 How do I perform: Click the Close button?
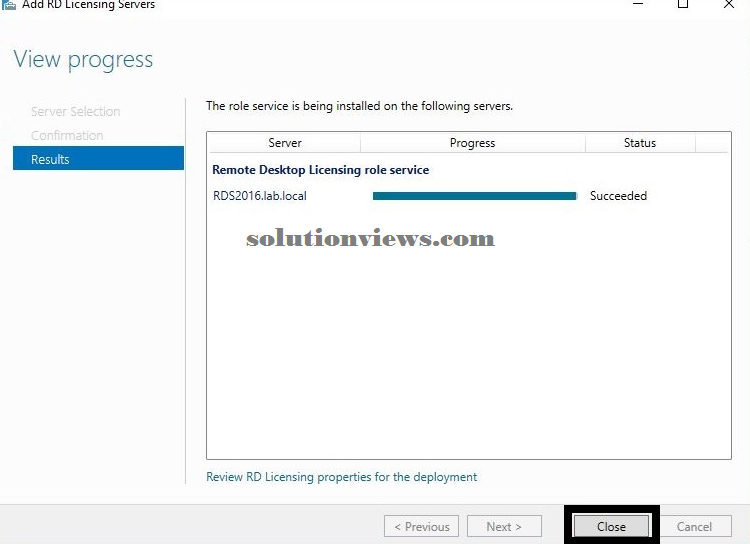[611, 526]
